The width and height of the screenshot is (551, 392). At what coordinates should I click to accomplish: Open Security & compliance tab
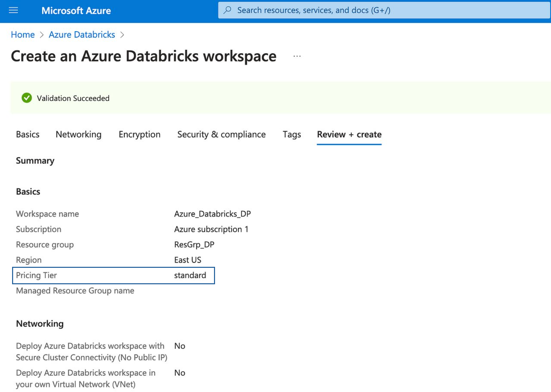221,134
